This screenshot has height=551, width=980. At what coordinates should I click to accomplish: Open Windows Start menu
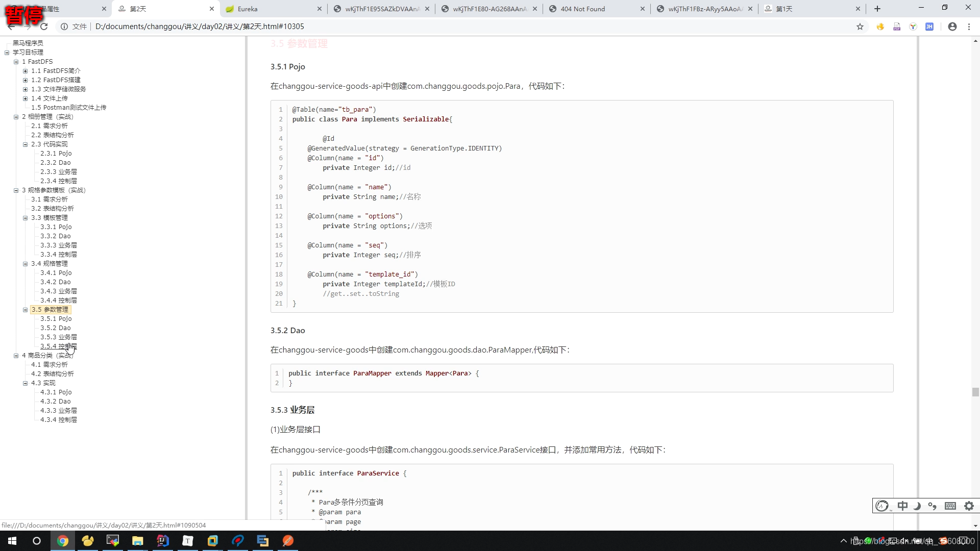(12, 541)
